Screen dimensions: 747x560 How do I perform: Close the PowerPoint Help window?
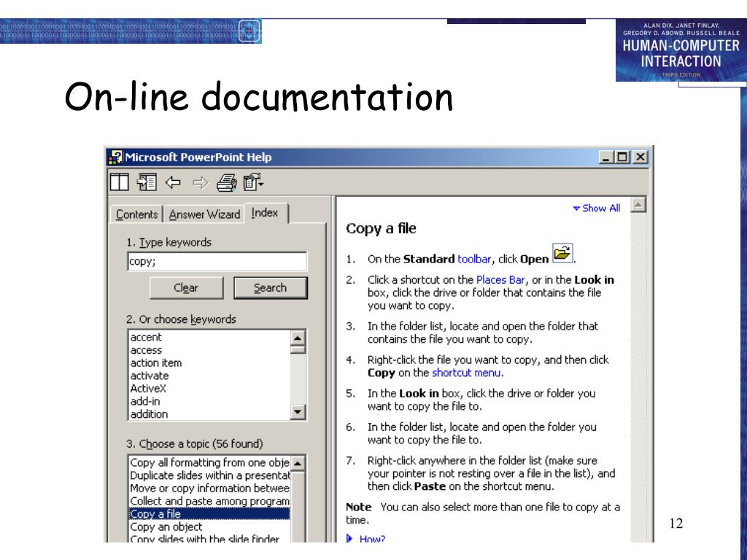click(640, 157)
